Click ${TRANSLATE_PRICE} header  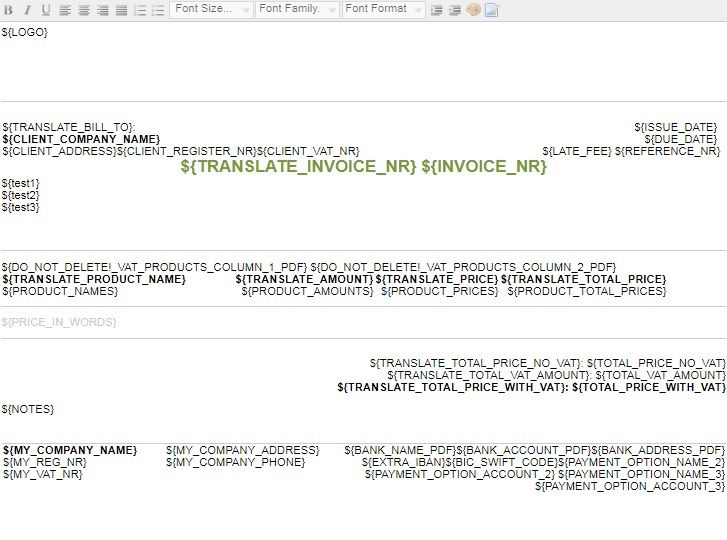click(x=437, y=279)
